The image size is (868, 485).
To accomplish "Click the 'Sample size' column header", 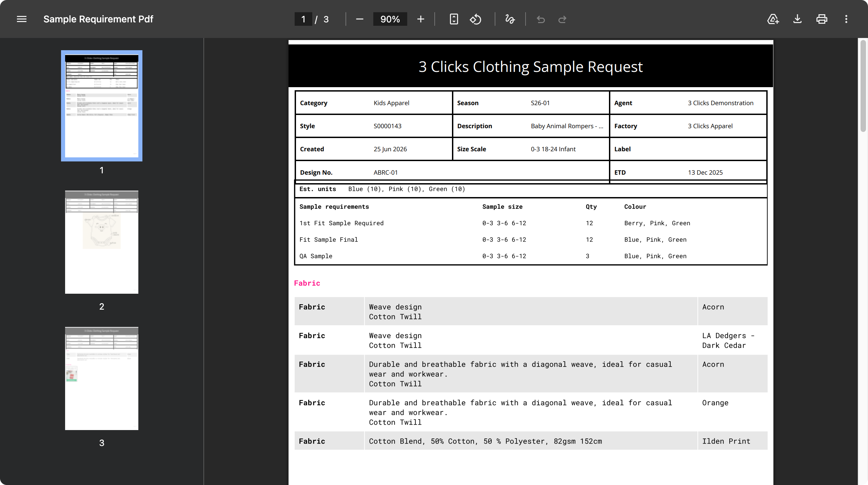I will (502, 207).
